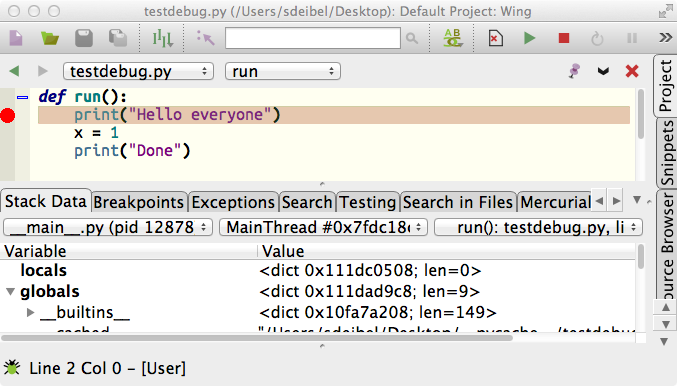Open the Project side tab
The width and height of the screenshot is (677, 386).
click(x=666, y=85)
